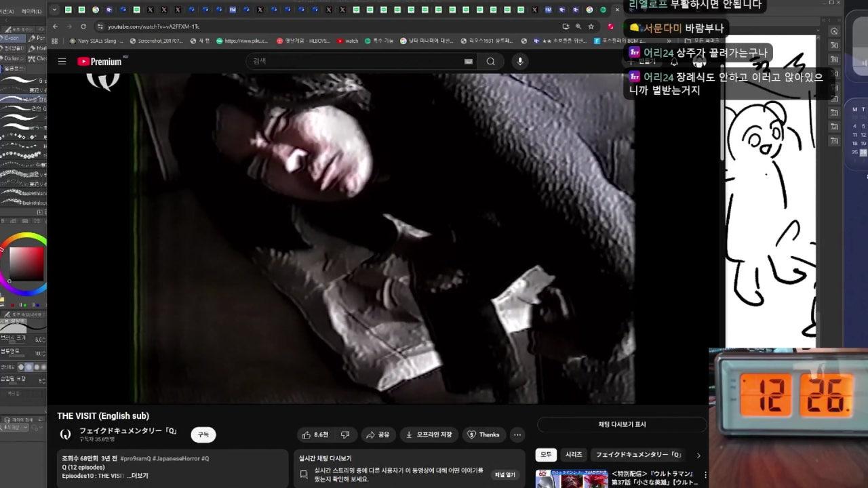Open the bookmarks apps grid icon

[x=54, y=41]
